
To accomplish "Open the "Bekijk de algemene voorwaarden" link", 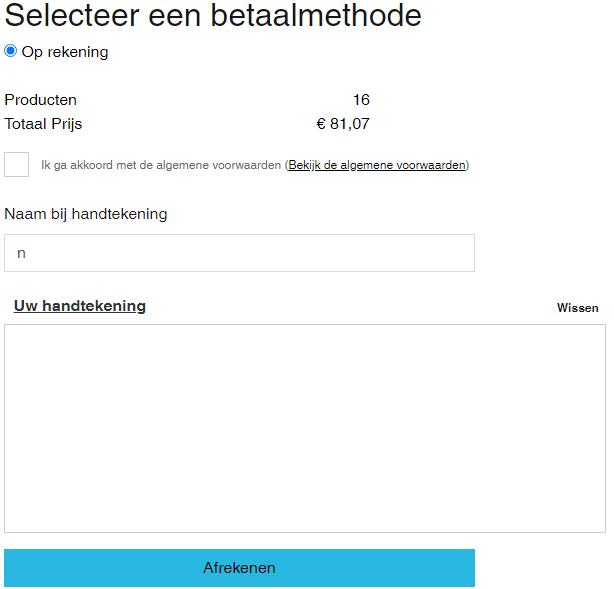I will 377,165.
